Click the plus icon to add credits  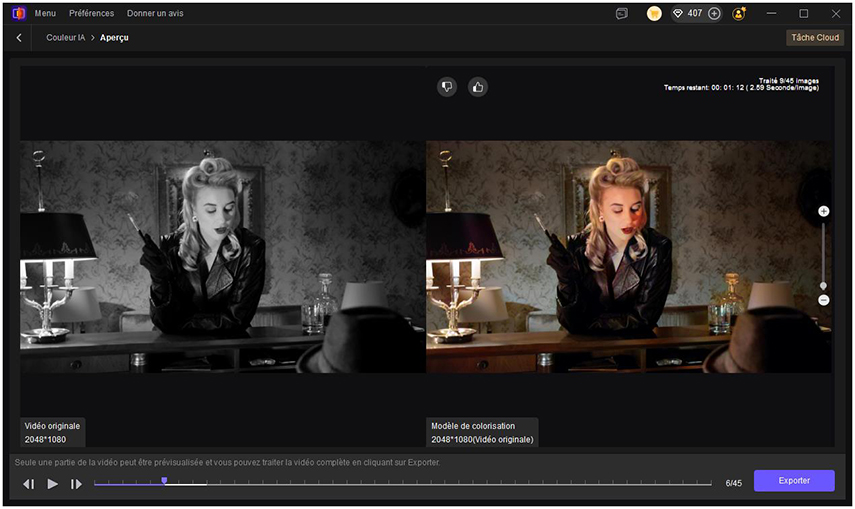pyautogui.click(x=714, y=14)
